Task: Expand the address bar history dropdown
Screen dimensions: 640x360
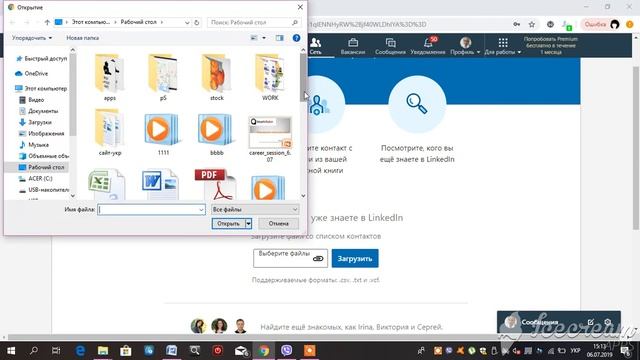Action: pyautogui.click(x=187, y=22)
